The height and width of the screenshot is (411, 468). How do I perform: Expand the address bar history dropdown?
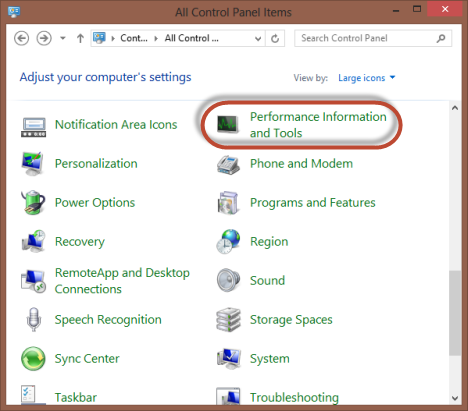[x=258, y=39]
